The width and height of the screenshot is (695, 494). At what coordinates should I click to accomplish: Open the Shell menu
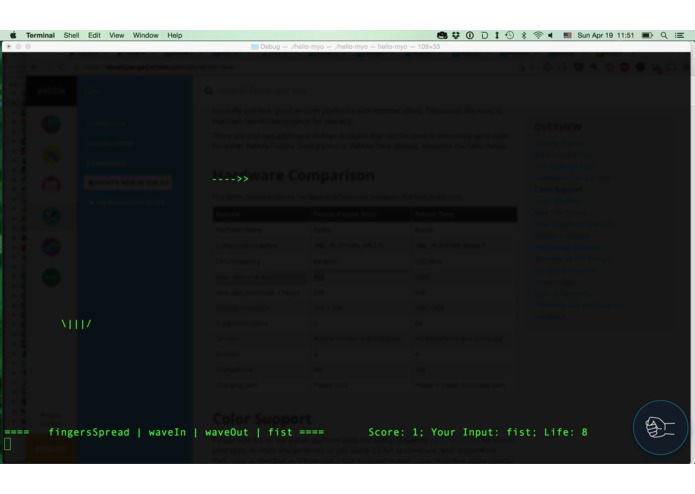pyautogui.click(x=71, y=35)
